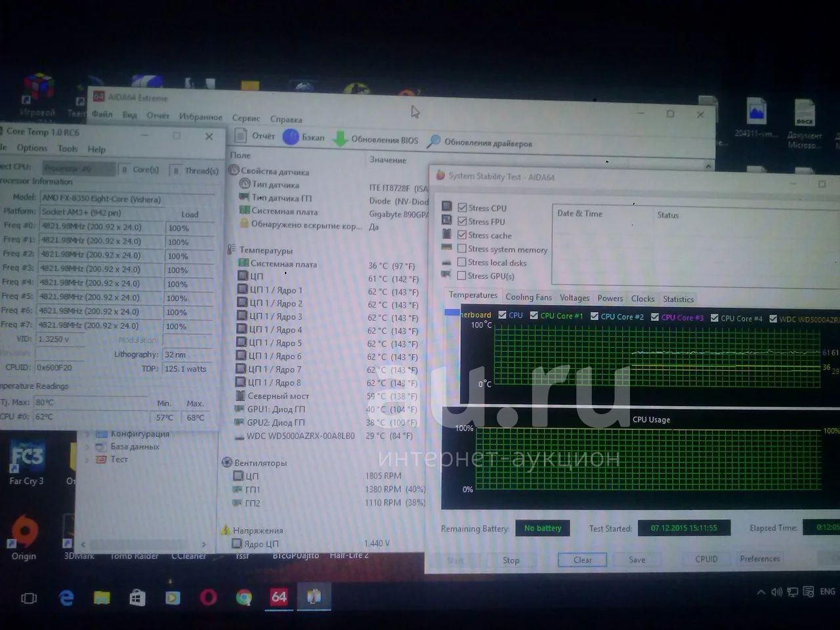Open the Select CPU dropdown in Core Temp

(x=79, y=169)
